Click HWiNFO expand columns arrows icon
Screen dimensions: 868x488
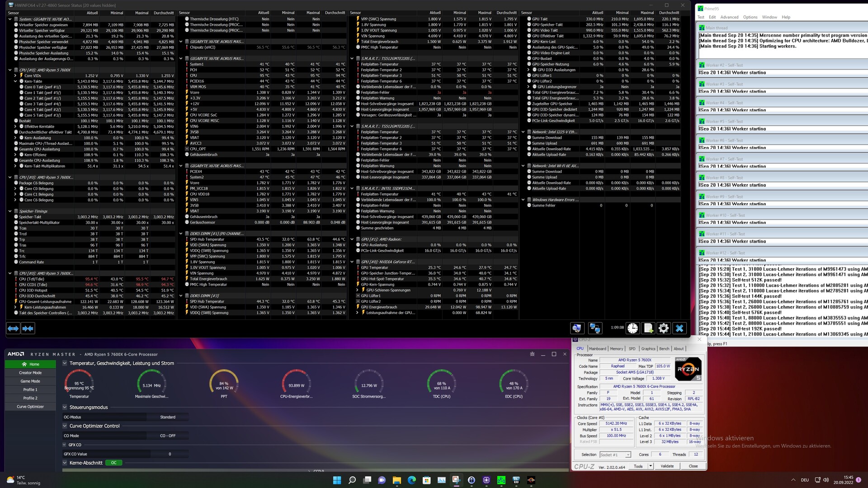pyautogui.click(x=13, y=328)
